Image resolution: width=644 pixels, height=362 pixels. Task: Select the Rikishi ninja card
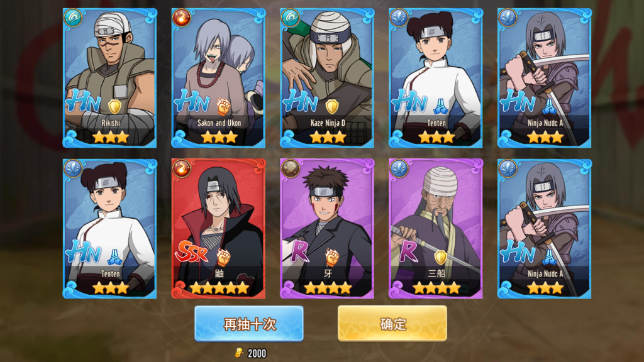[x=109, y=78]
